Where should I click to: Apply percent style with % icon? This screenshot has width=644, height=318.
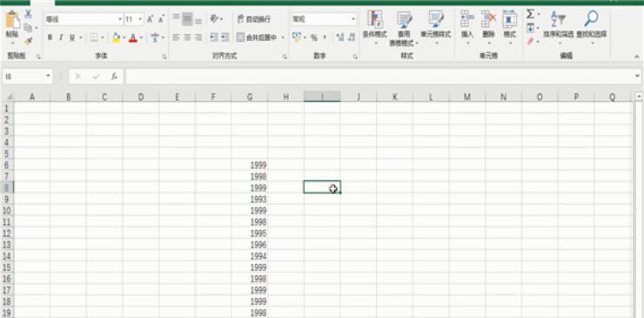[314, 37]
